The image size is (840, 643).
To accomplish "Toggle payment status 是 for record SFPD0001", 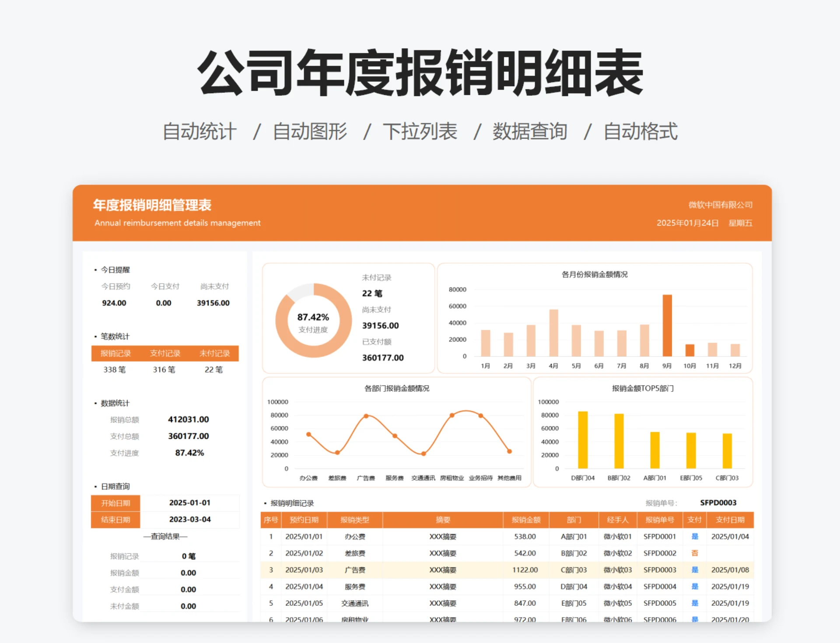I will [x=695, y=536].
